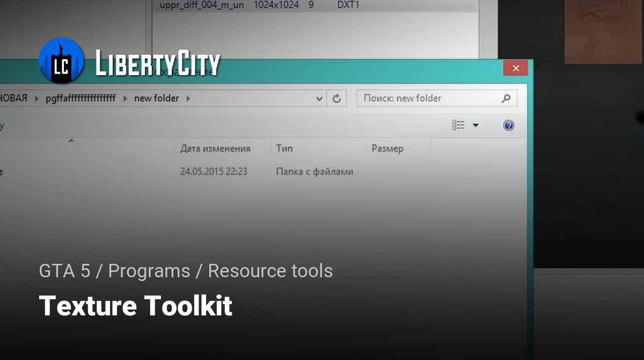Click the refresh button in address bar
644x360 pixels.
click(x=336, y=98)
